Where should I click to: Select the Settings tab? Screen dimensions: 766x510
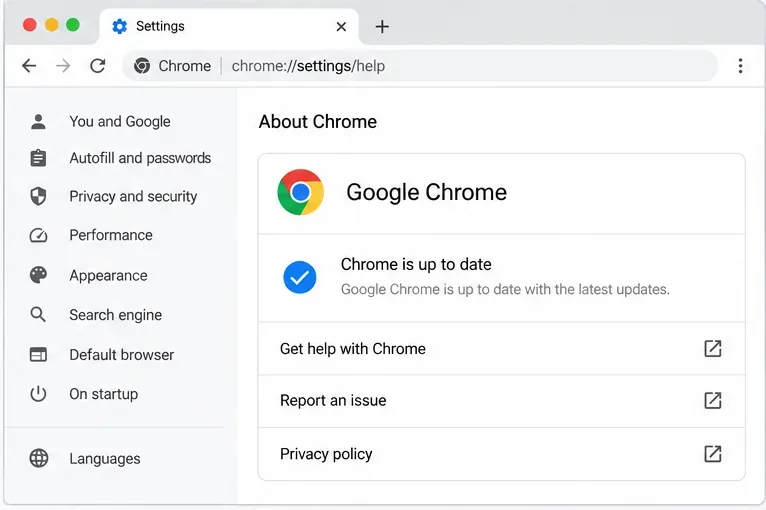tap(229, 26)
